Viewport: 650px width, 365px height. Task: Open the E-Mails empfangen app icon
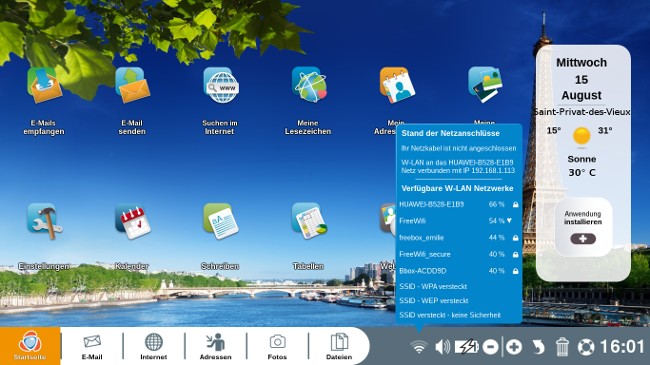(44, 86)
